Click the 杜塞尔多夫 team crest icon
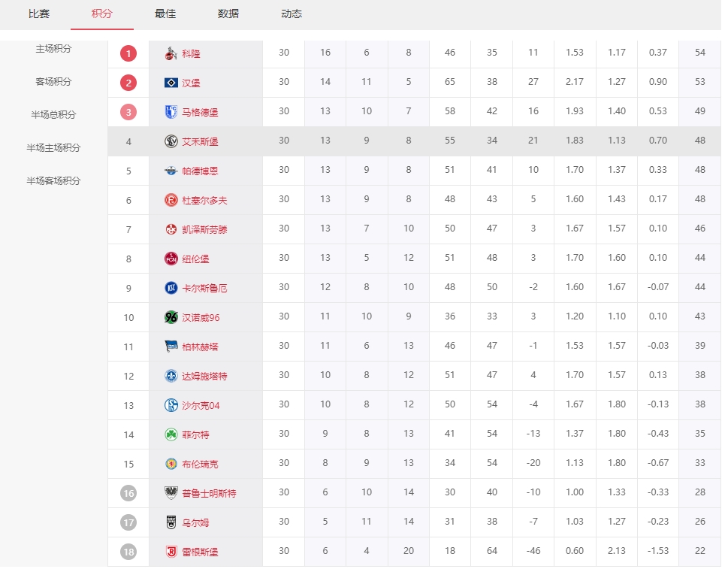This screenshot has width=728, height=569. tap(171, 200)
